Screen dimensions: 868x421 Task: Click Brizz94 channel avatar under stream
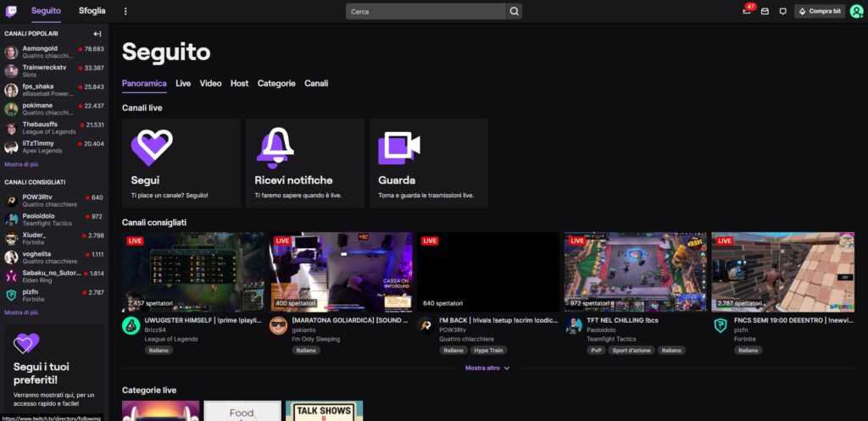131,326
